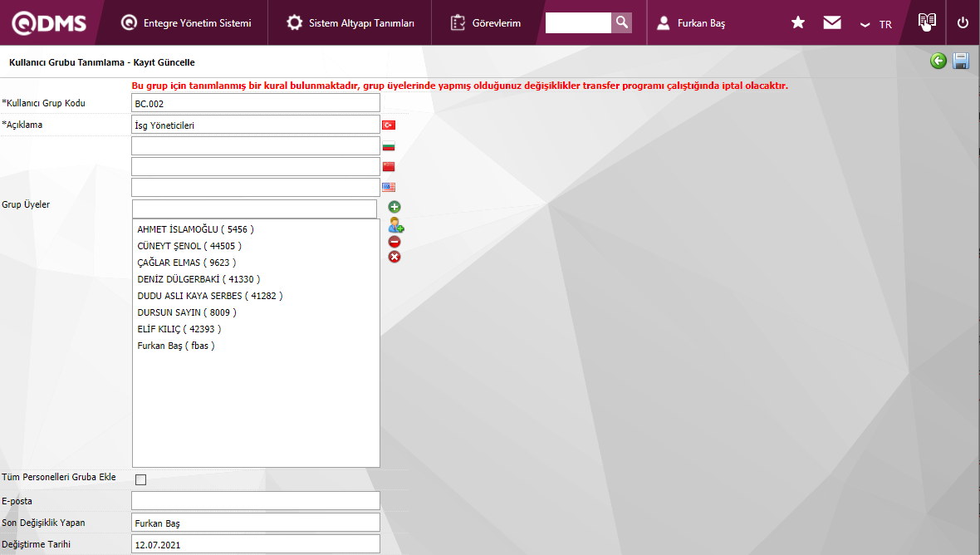Select ELİF KILIÇ ( 42393 ) member
The width and height of the screenshot is (980, 555).
click(179, 329)
